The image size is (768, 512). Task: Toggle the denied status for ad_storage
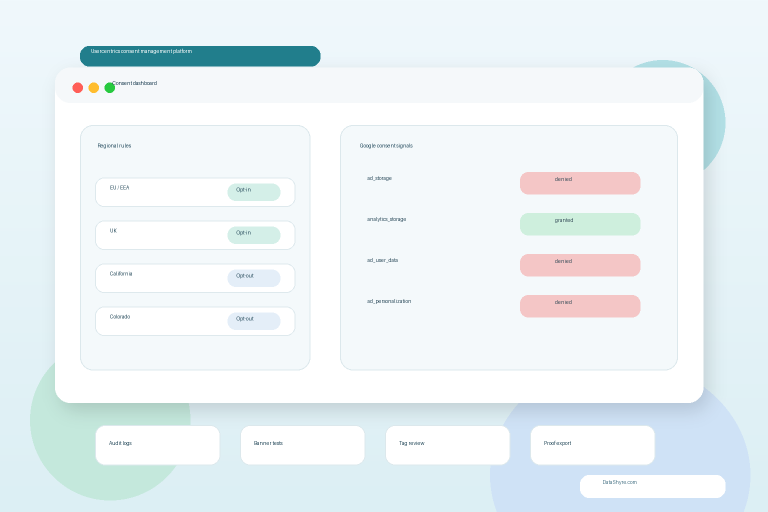(580, 183)
